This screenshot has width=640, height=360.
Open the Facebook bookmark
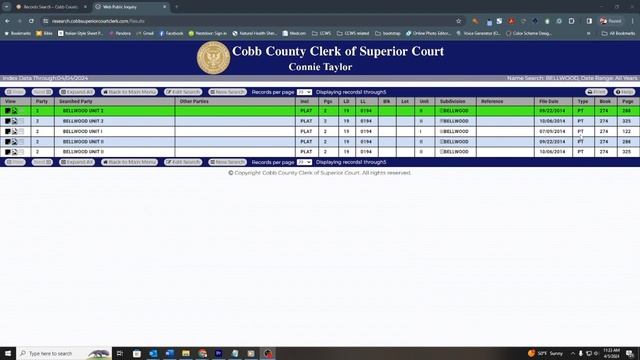coord(171,33)
